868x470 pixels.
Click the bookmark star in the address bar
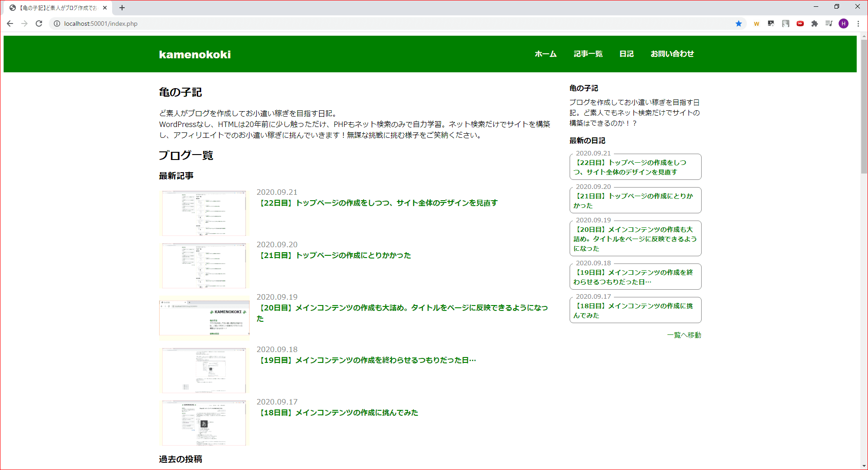coord(739,23)
